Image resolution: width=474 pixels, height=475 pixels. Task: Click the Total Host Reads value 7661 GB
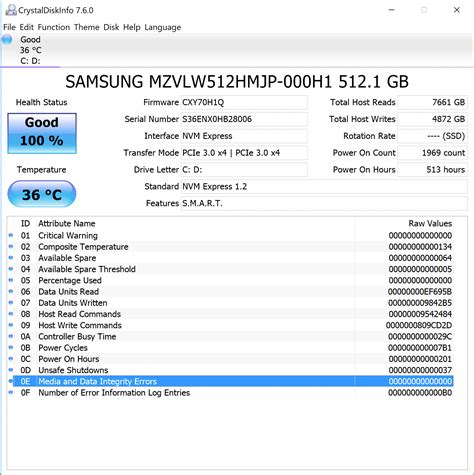point(433,102)
